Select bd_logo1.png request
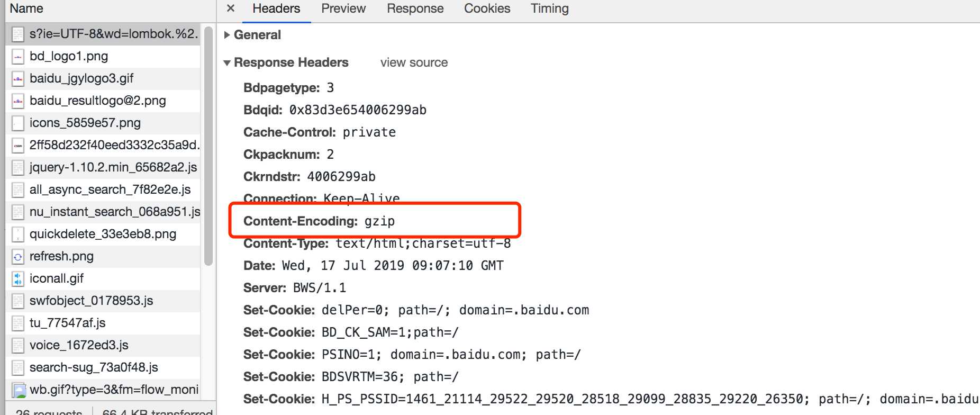 [x=103, y=56]
